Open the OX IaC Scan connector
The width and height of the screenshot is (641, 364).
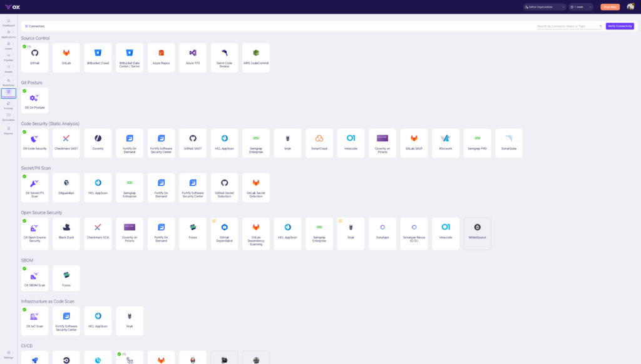(x=35, y=321)
